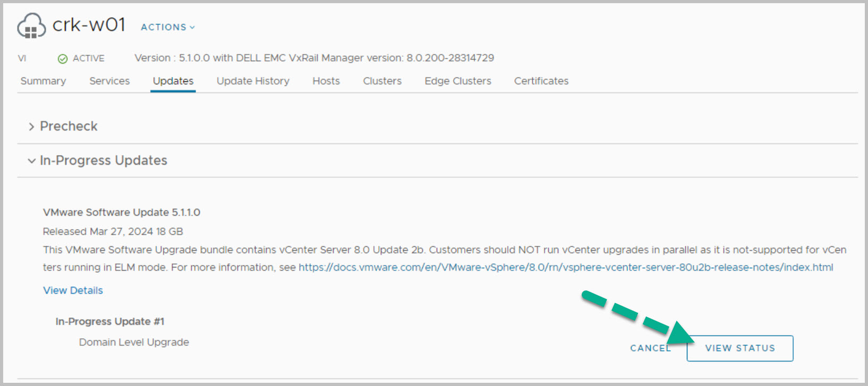Open the ACTIONS dropdown menu
Screen dimensions: 868x386
tap(168, 27)
